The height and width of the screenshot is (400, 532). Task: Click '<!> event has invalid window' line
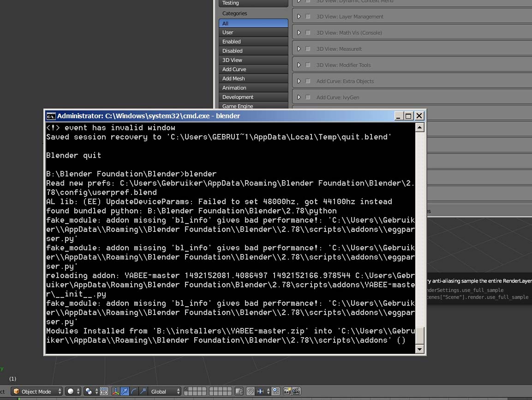[x=111, y=127]
